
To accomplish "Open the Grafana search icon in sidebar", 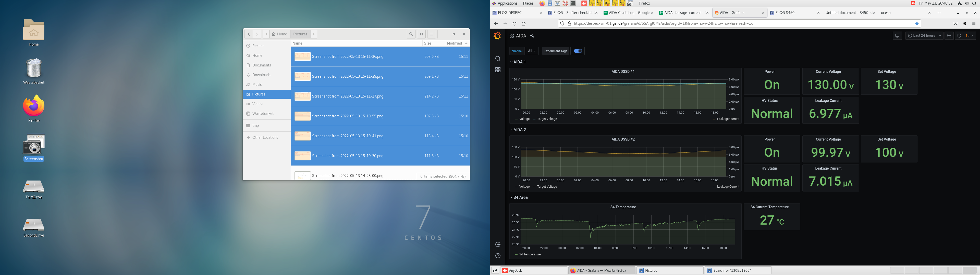I will click(498, 59).
